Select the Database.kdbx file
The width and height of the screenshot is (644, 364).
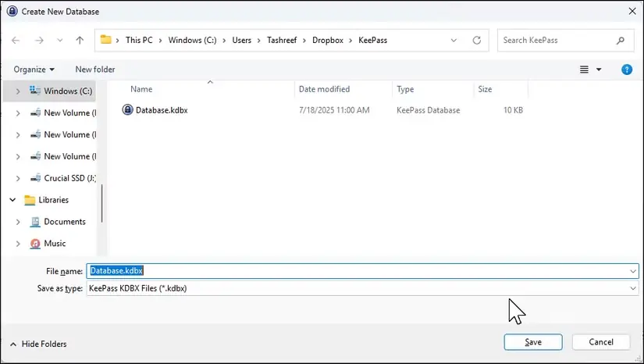(162, 110)
